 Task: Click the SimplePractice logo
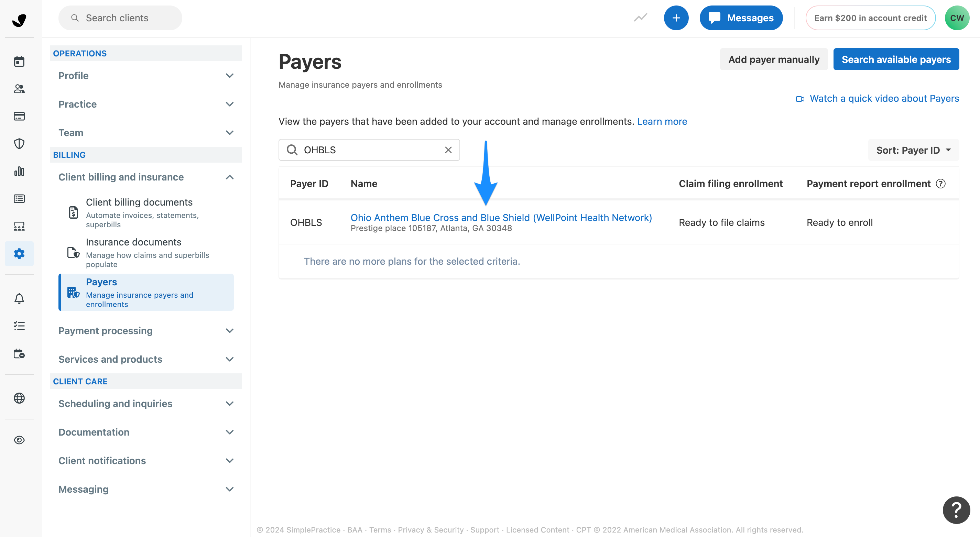tap(19, 20)
